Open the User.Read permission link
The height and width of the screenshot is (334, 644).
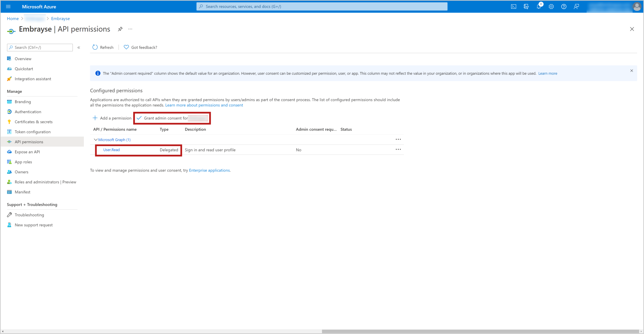pos(111,150)
